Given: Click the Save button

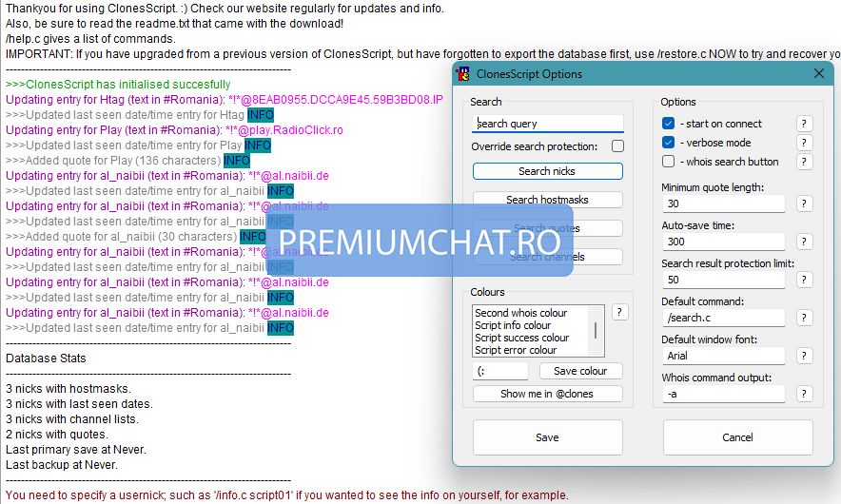Looking at the screenshot, I should click(548, 437).
